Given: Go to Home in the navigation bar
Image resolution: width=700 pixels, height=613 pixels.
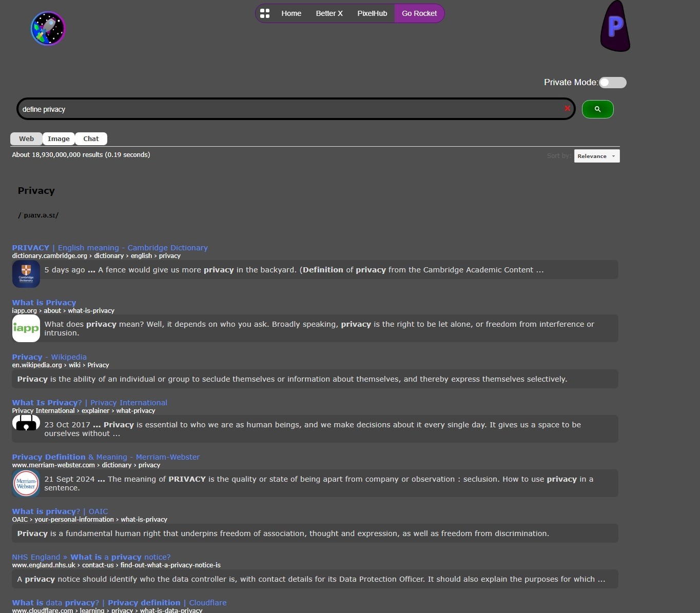Looking at the screenshot, I should pyautogui.click(x=291, y=13).
